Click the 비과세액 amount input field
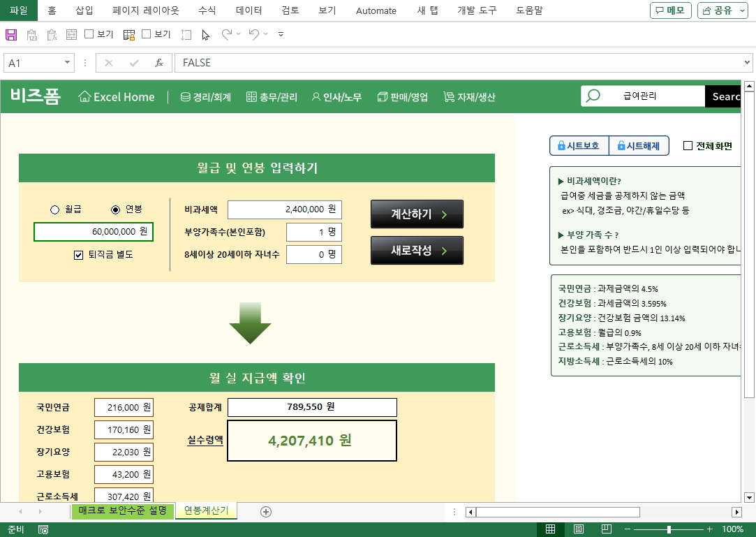Image resolution: width=756 pixels, height=537 pixels. (284, 209)
